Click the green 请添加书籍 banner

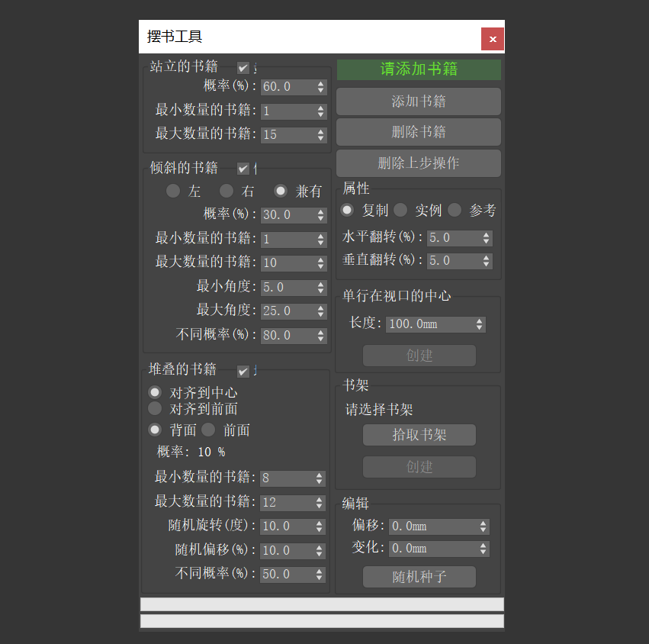pos(419,69)
